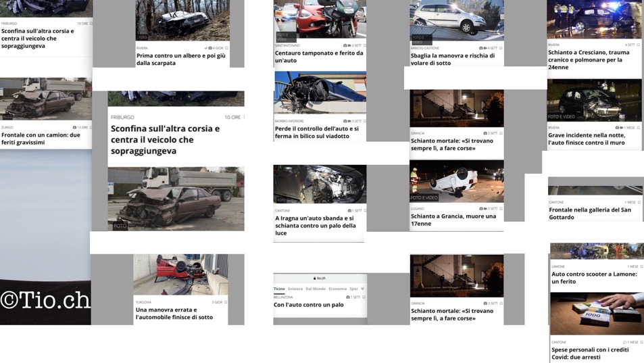Toggle bookmark on Schianto a Cresciano article
This screenshot has height=363, width=644.
tap(639, 45)
